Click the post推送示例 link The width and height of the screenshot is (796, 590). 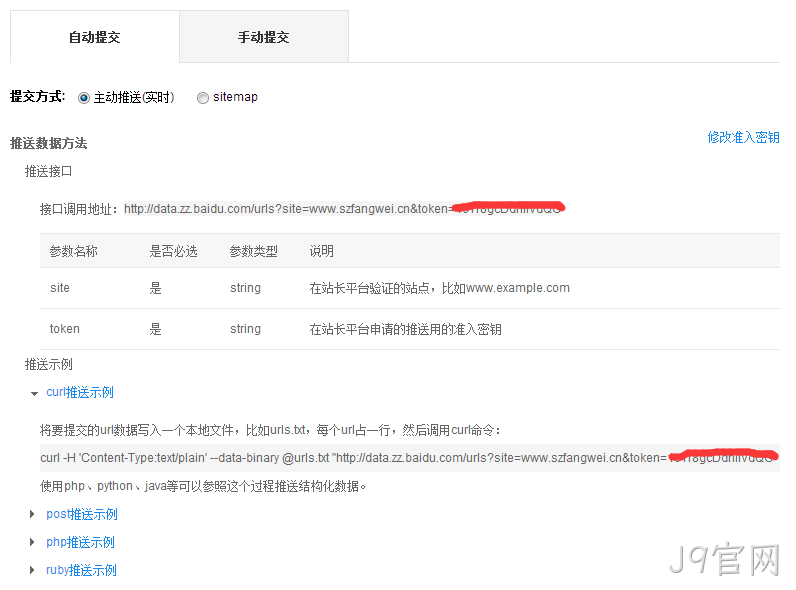coord(82,514)
